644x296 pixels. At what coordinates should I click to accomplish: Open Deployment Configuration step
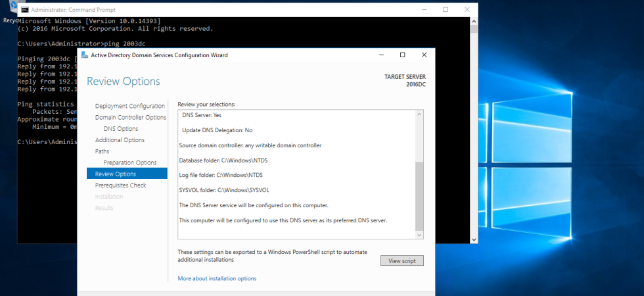click(x=130, y=106)
